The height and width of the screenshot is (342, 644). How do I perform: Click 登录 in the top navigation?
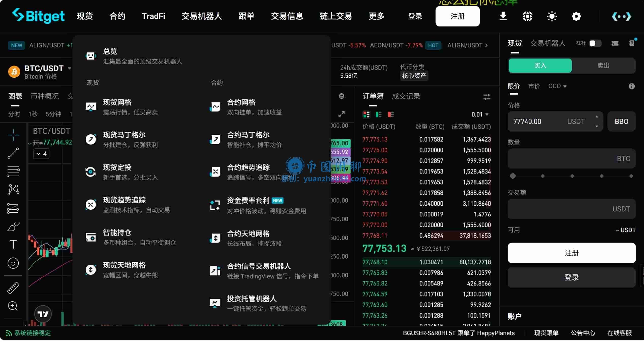click(415, 16)
